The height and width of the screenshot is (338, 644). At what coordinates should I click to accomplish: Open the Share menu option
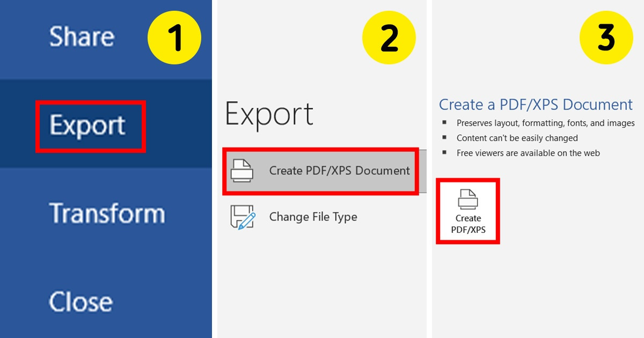pos(82,36)
